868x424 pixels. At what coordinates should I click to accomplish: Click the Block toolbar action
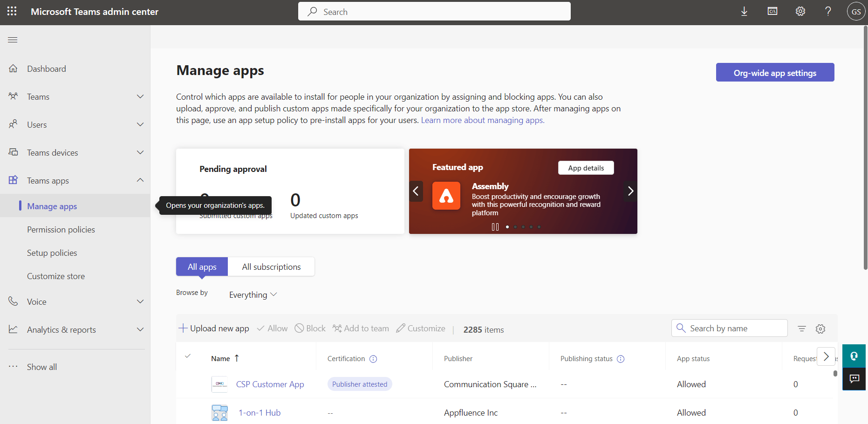[310, 328]
